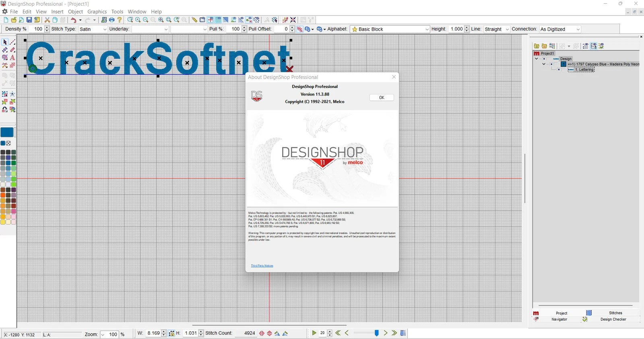The image size is (644, 339).
Task: Open the Connection As Digitized dropdown
Action: click(578, 29)
